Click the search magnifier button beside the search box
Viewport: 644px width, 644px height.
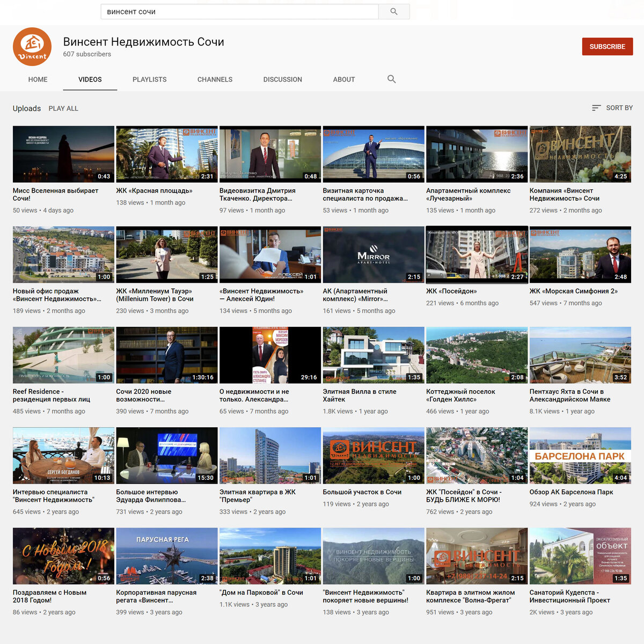coord(394,11)
